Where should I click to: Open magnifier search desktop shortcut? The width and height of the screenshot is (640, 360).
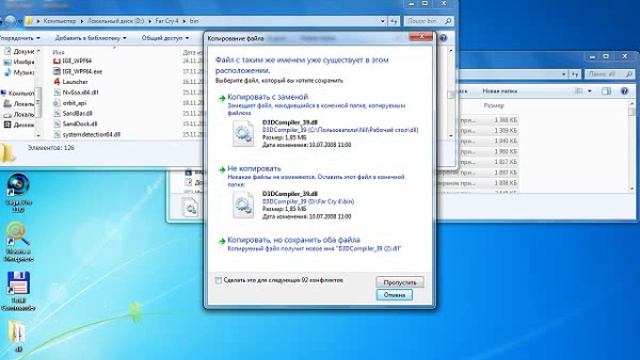click(x=18, y=241)
